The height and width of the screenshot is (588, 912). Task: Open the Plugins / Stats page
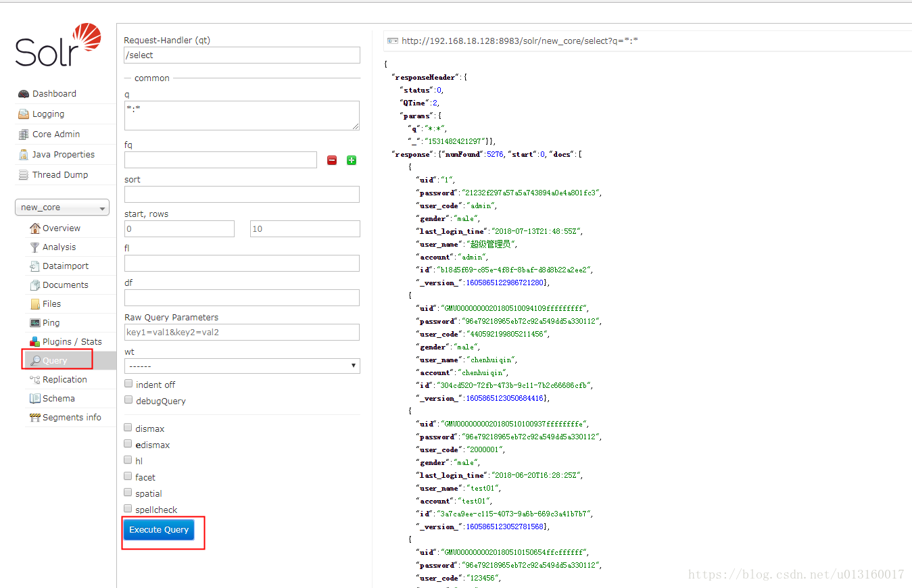72,342
